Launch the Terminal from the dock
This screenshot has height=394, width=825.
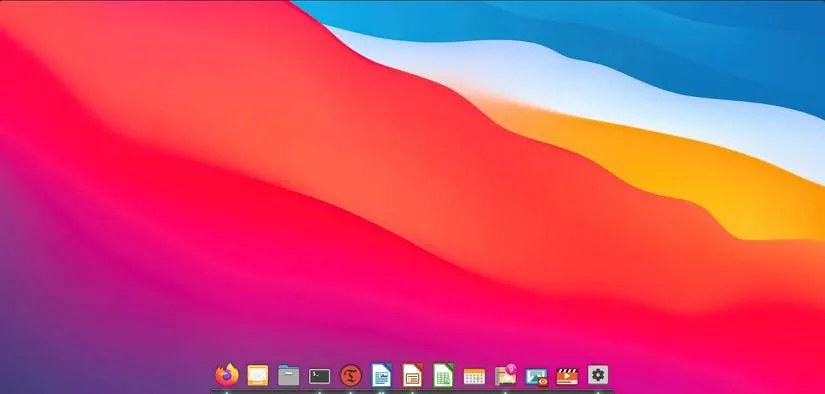(x=319, y=376)
